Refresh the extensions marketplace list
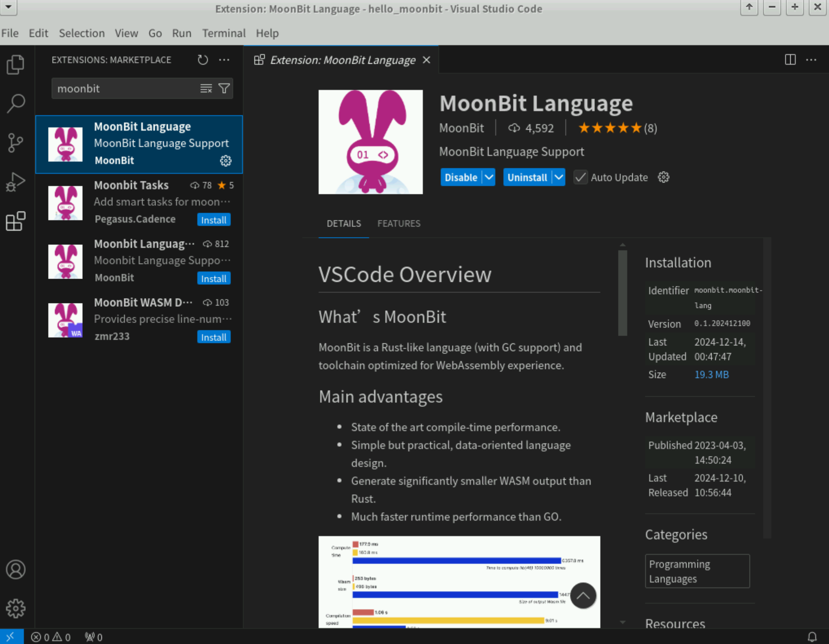This screenshot has height=644, width=829. [x=202, y=60]
